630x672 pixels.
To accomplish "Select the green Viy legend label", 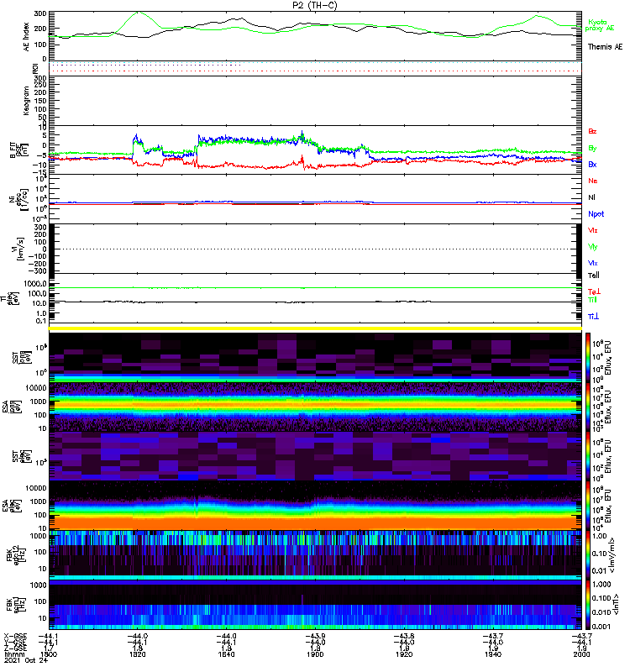I will [x=592, y=247].
